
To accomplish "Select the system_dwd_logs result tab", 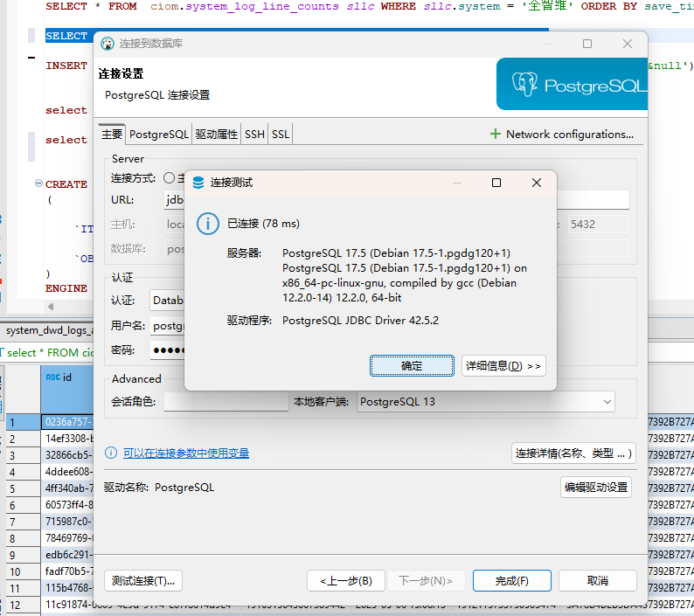I will point(50,330).
